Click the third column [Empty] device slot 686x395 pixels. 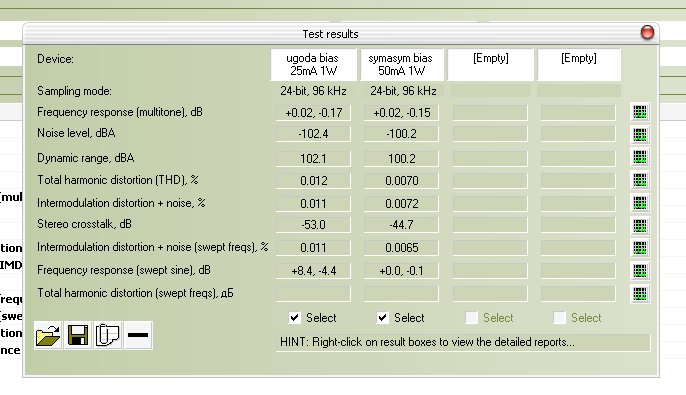(x=490, y=65)
